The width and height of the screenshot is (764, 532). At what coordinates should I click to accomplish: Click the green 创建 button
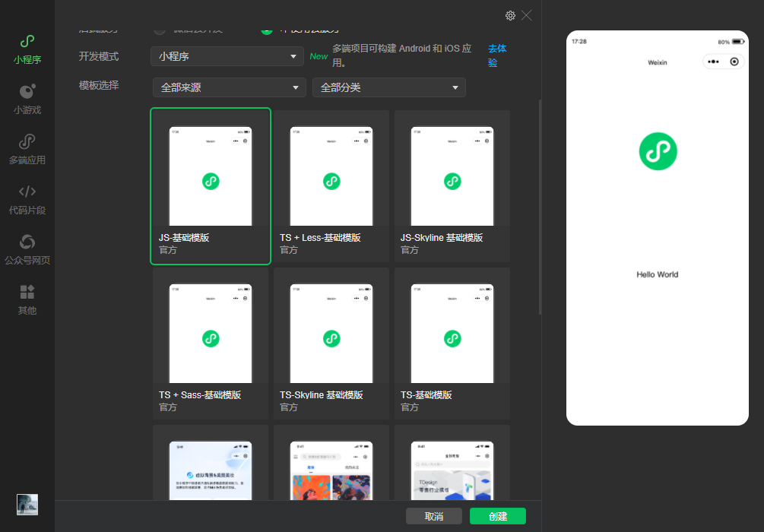click(497, 516)
